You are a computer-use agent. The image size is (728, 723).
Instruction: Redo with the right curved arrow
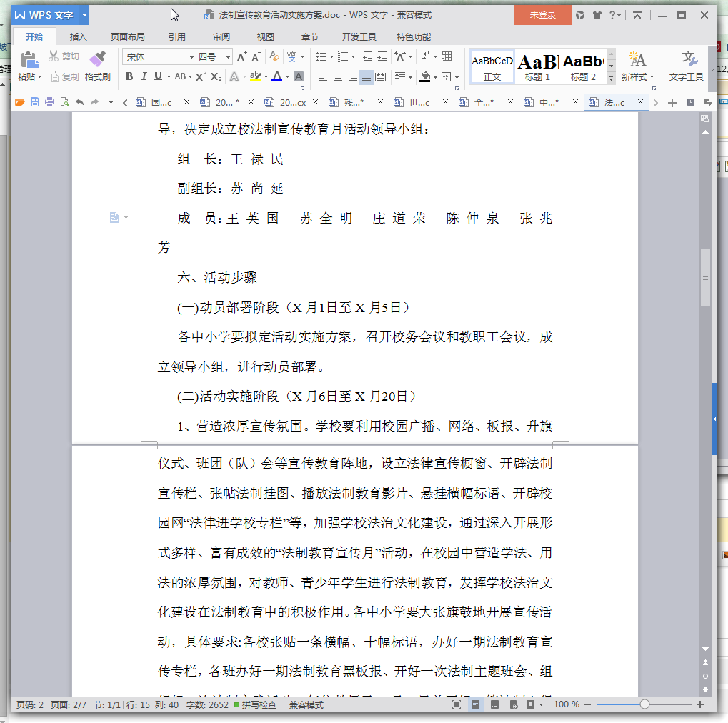94,102
